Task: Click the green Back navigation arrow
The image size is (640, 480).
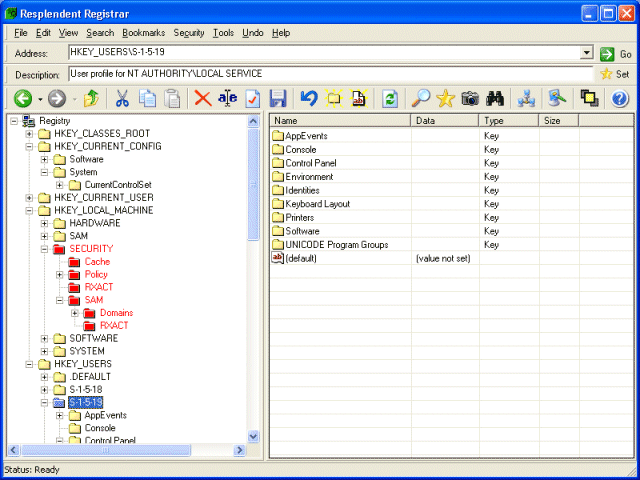Action: tap(23, 98)
